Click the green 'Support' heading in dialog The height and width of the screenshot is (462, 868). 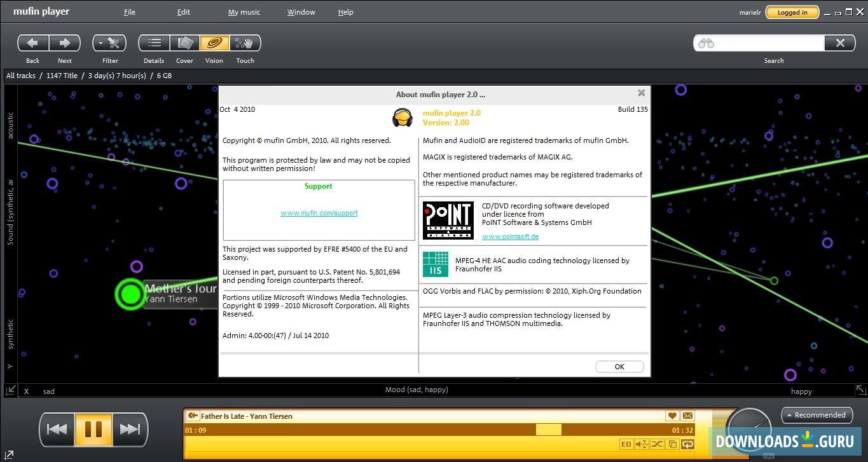(319, 186)
